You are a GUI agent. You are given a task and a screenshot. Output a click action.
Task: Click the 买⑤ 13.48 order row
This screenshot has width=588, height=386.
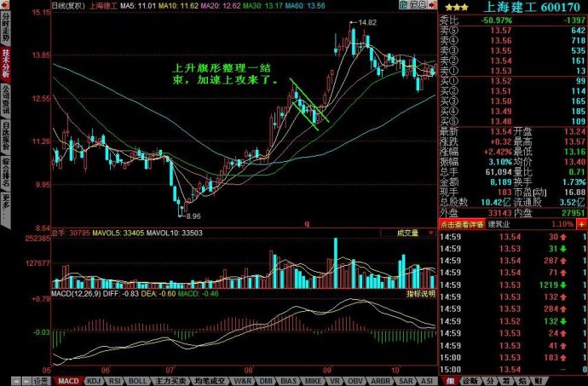click(513, 121)
